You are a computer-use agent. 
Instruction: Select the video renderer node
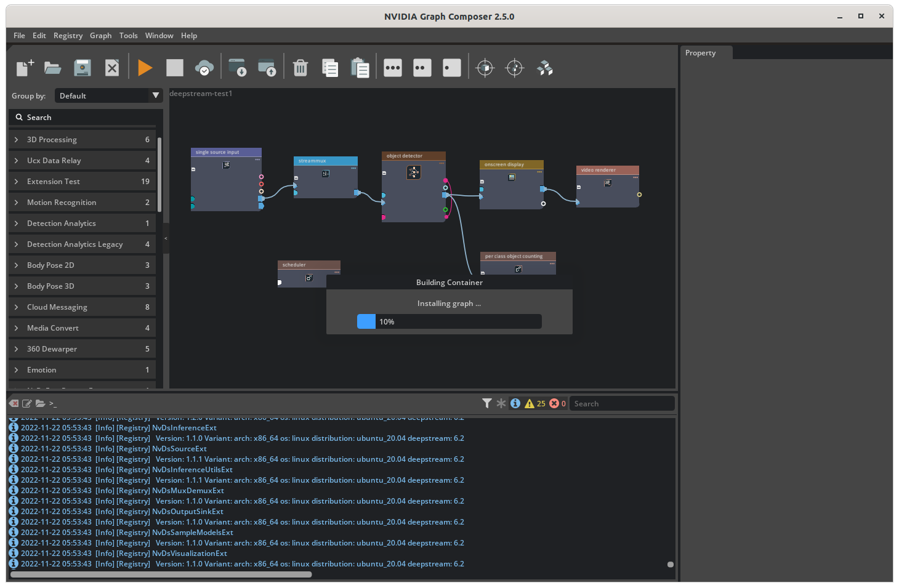pos(608,187)
